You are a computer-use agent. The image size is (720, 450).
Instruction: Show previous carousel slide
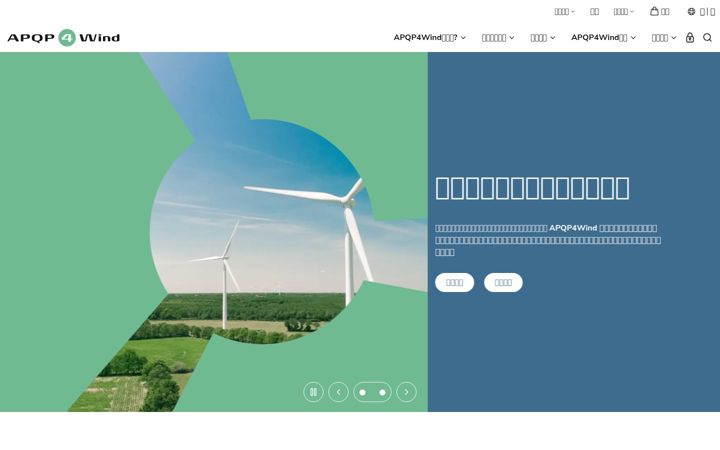(338, 392)
